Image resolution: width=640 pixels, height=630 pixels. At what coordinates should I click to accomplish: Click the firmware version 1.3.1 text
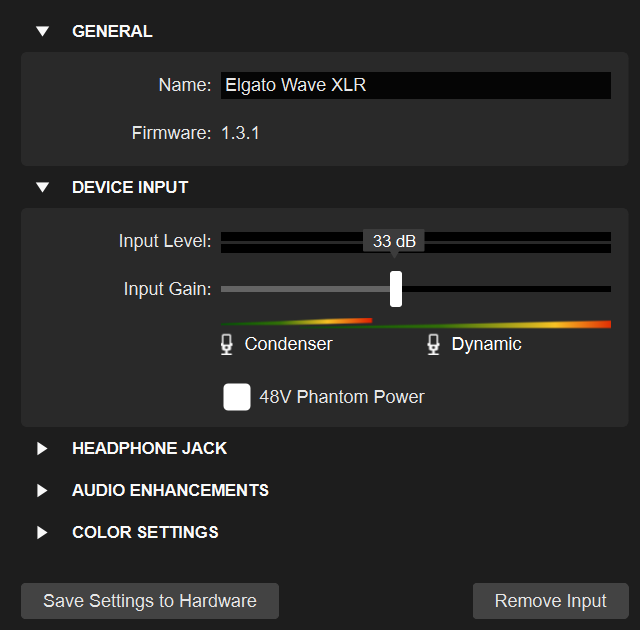240,133
